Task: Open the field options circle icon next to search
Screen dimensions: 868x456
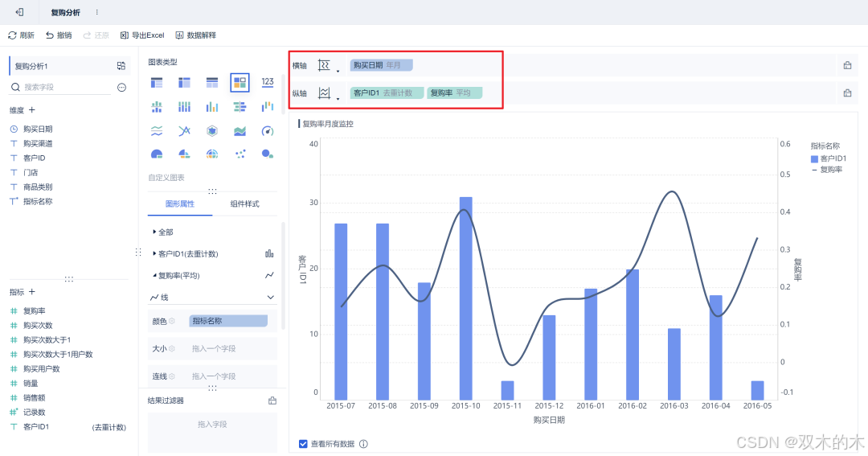Action: tap(122, 87)
